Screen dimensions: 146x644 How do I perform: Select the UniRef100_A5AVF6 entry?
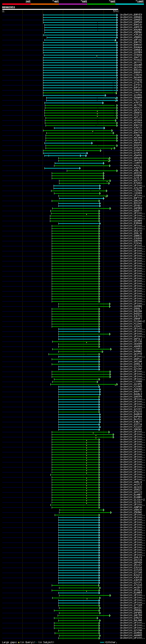[131, 143]
